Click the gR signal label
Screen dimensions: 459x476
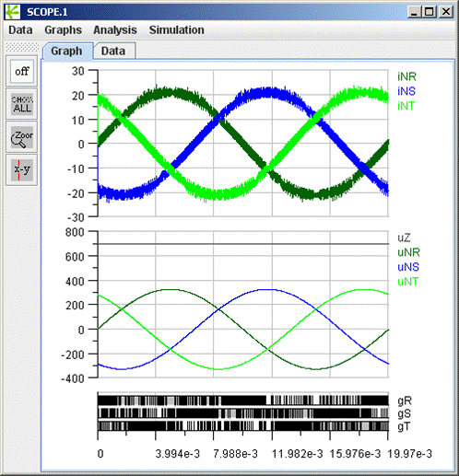[405, 401]
